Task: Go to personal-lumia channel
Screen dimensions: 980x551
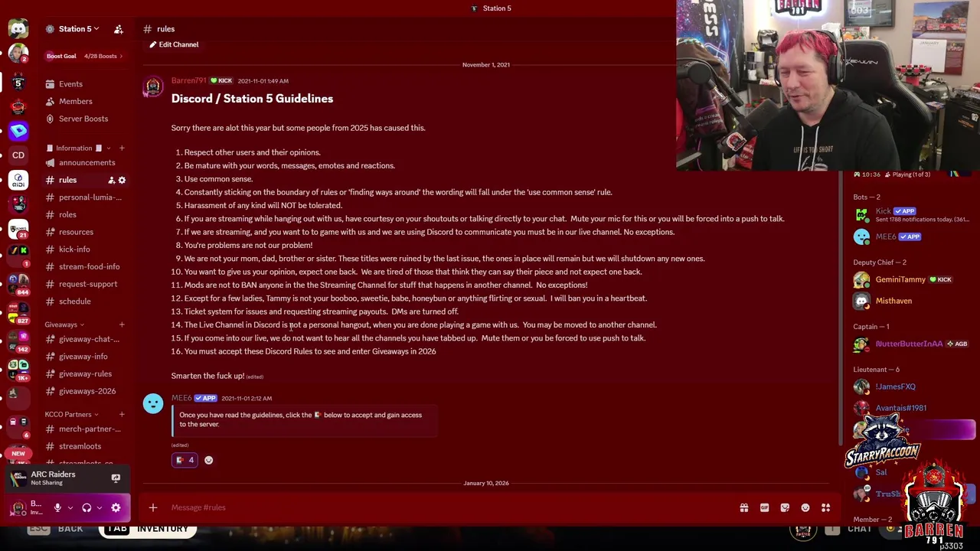Action: 90,197
